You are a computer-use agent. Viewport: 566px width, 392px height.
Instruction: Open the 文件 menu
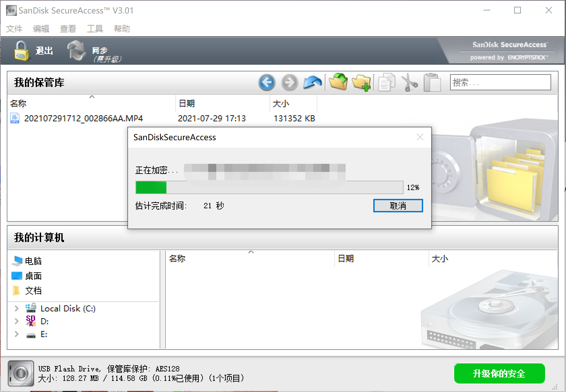(14, 29)
